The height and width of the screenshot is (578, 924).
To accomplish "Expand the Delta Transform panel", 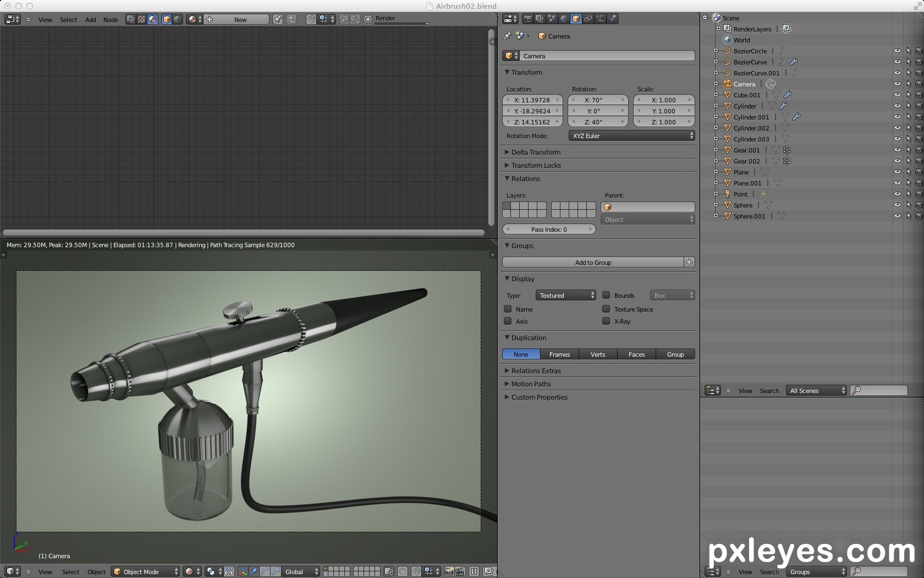I will [x=507, y=152].
